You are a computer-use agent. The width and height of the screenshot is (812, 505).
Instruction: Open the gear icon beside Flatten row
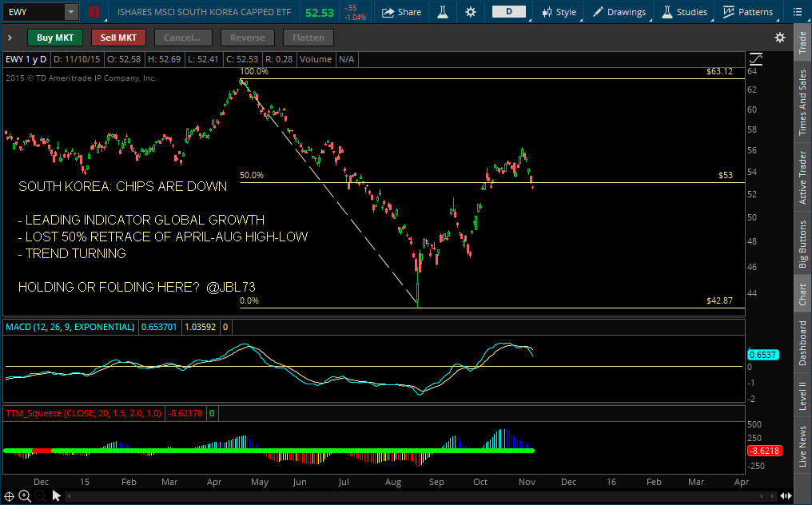[780, 38]
